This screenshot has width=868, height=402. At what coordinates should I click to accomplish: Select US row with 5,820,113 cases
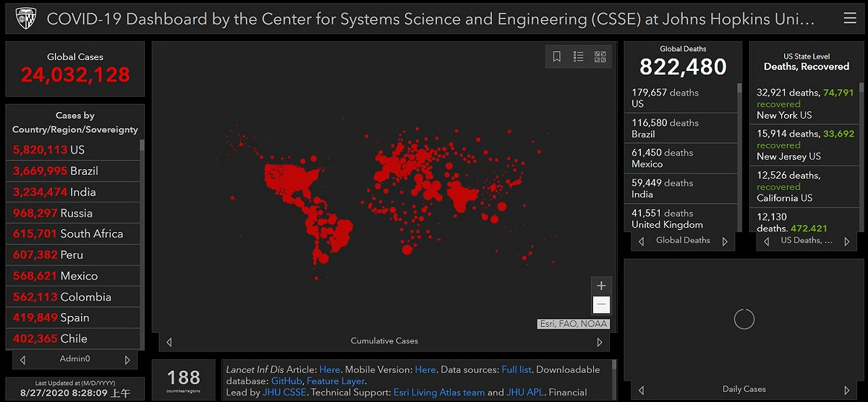tap(72, 150)
